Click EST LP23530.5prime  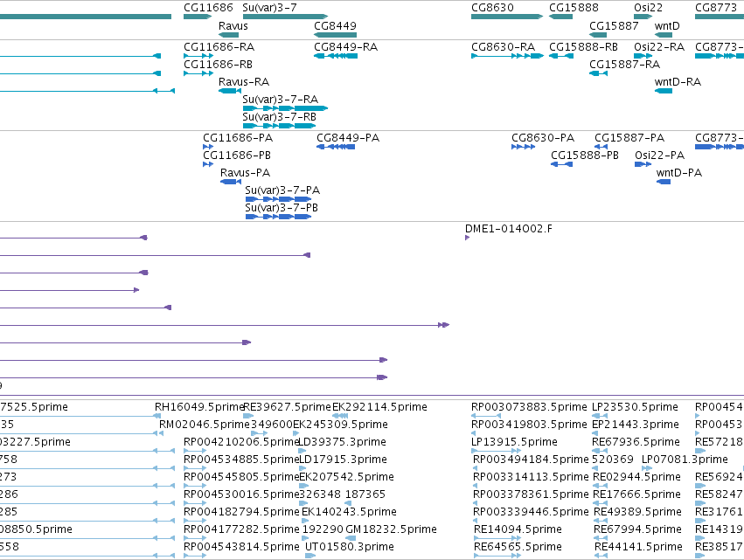(x=636, y=407)
